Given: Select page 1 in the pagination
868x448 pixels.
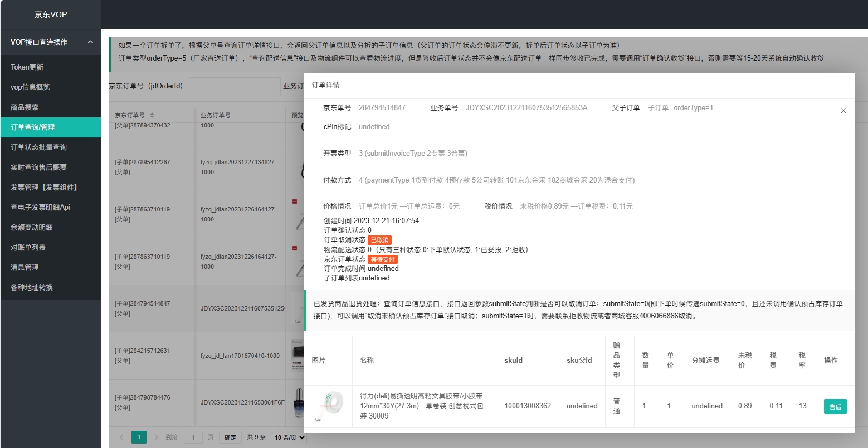Looking at the screenshot, I should (139, 437).
